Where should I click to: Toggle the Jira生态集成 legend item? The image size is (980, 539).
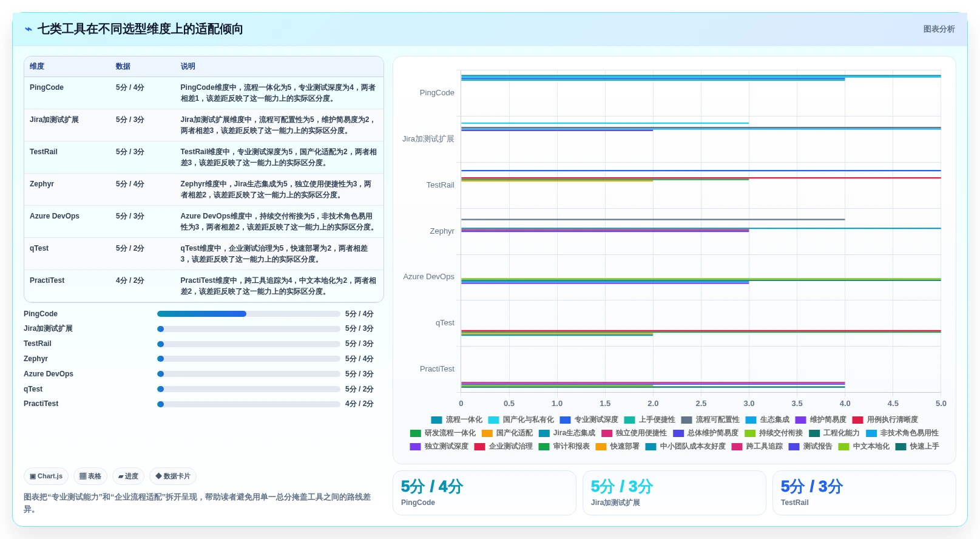point(567,433)
